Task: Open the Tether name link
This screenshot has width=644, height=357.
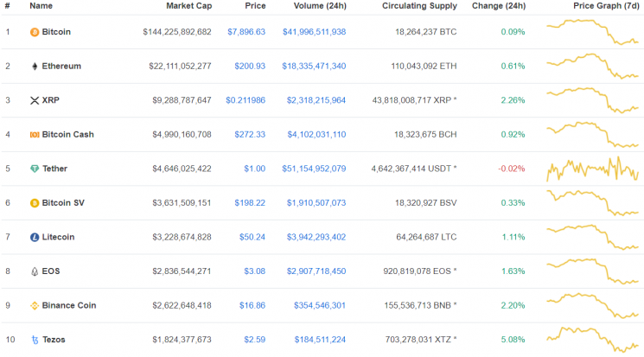Action: click(x=54, y=169)
